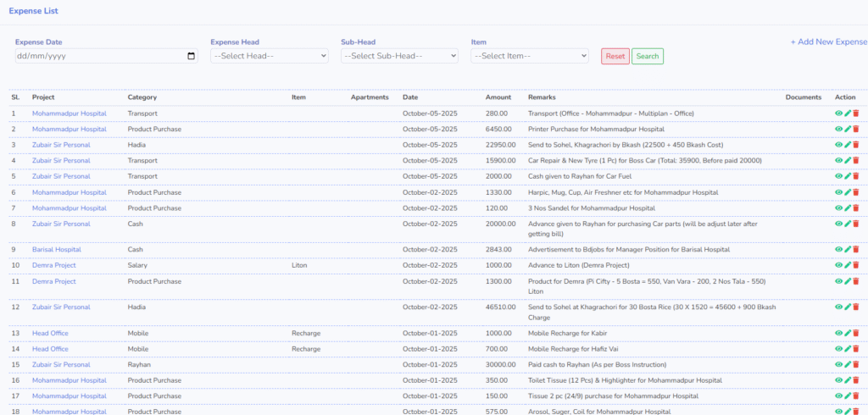
Task: Edit the Car Repair & New Tyre expense
Action: (x=848, y=160)
